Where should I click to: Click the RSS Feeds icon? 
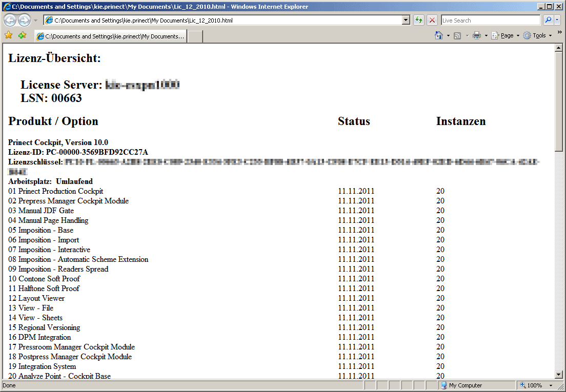click(x=457, y=35)
